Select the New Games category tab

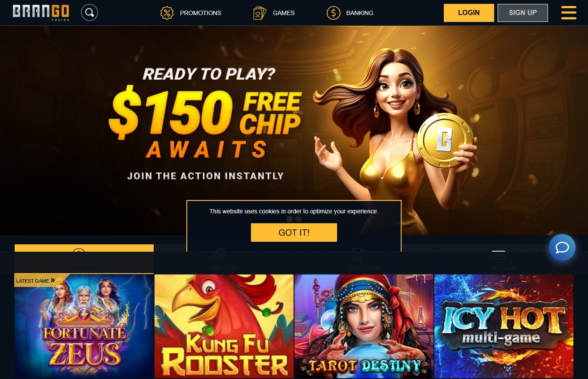click(504, 259)
